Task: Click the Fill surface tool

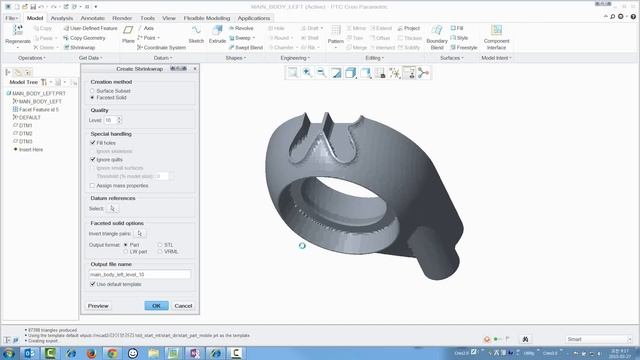Action: pos(457,28)
